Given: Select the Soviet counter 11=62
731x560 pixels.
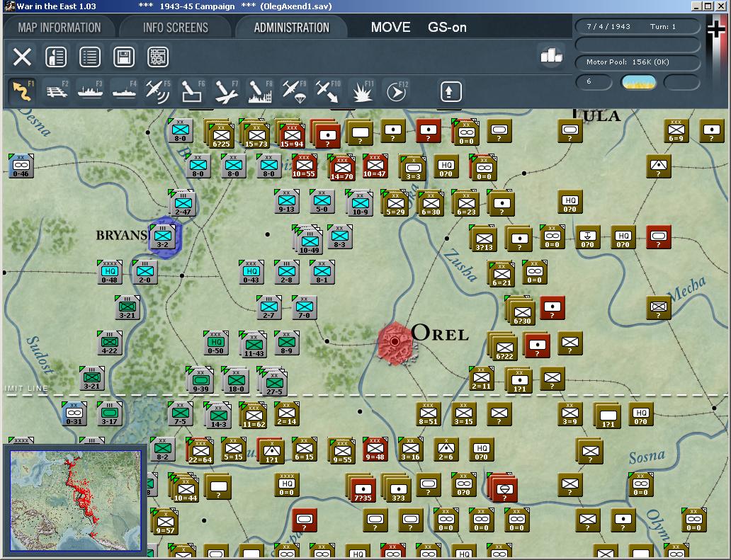Looking at the screenshot, I should pos(254,416).
